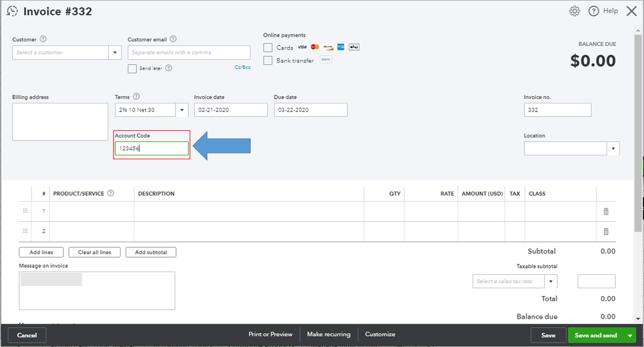Expand the Customer selection dropdown

click(x=115, y=53)
